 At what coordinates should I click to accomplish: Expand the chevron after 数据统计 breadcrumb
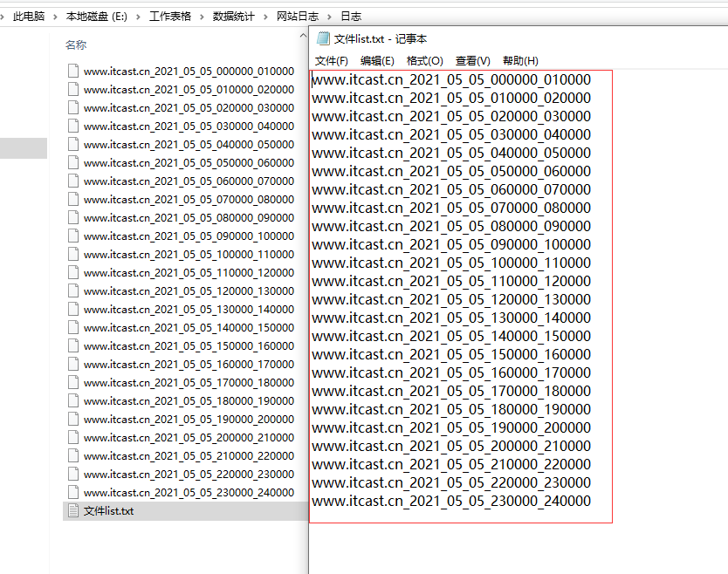265,17
